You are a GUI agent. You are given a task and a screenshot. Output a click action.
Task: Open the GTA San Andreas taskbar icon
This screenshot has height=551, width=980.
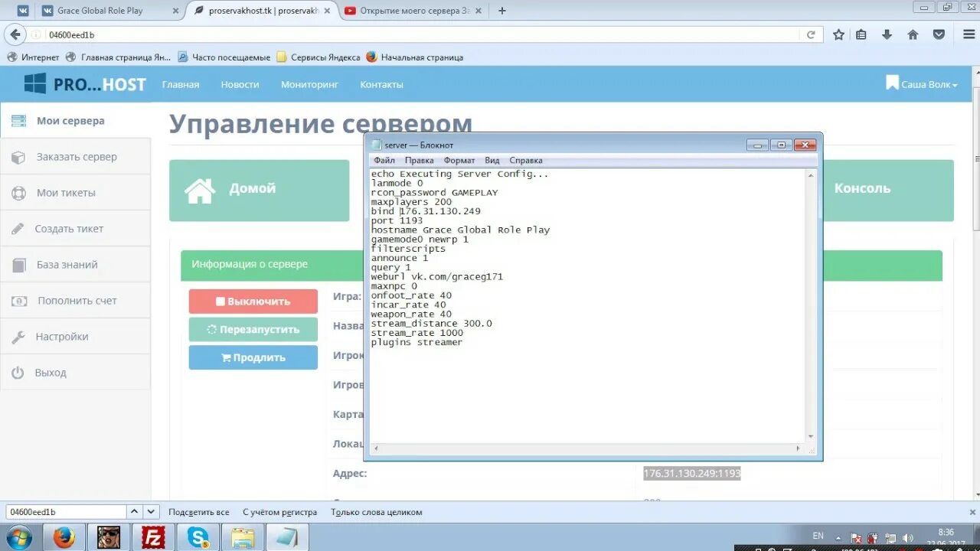coord(109,537)
